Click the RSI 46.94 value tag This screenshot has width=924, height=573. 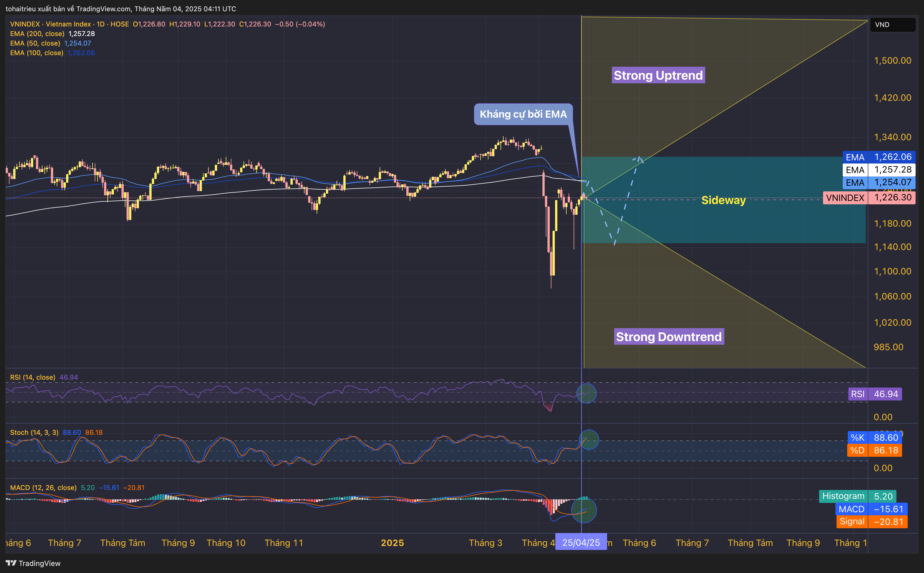coord(875,394)
